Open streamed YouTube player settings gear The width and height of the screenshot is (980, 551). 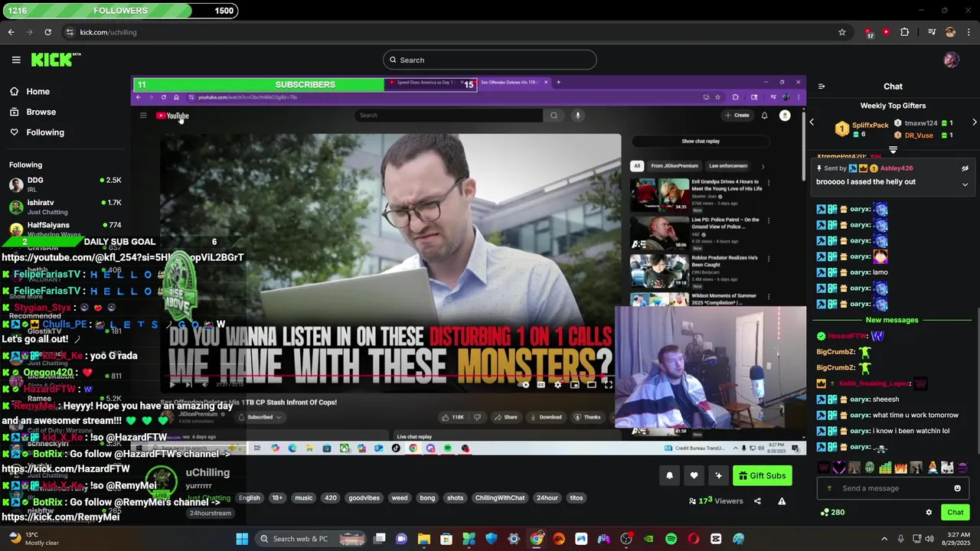(557, 385)
